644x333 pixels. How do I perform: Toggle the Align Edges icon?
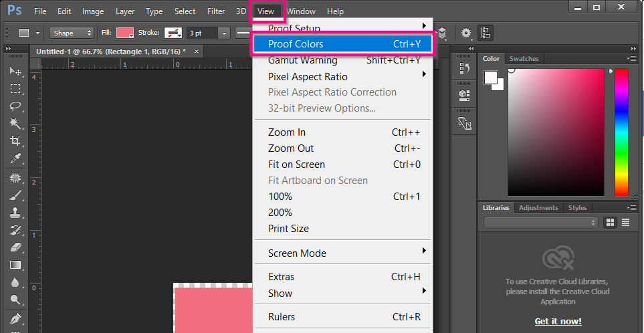coord(486,33)
